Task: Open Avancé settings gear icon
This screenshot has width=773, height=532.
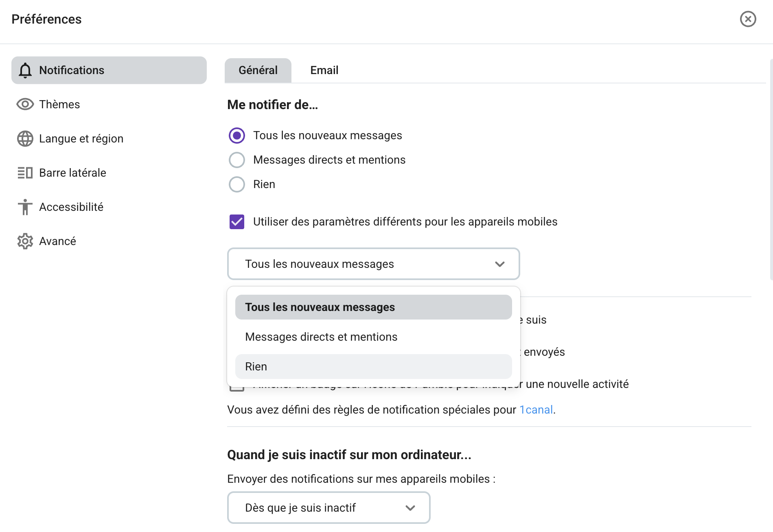Action: [25, 241]
